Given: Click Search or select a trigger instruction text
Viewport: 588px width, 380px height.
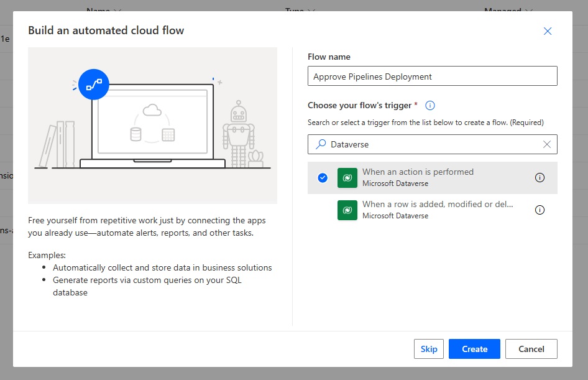Looking at the screenshot, I should [426, 123].
